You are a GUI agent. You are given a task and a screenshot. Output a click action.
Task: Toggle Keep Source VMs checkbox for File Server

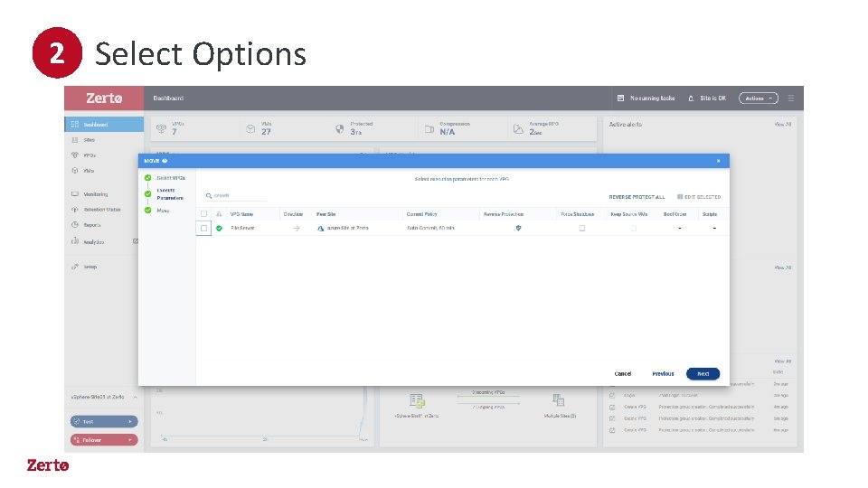[633, 228]
